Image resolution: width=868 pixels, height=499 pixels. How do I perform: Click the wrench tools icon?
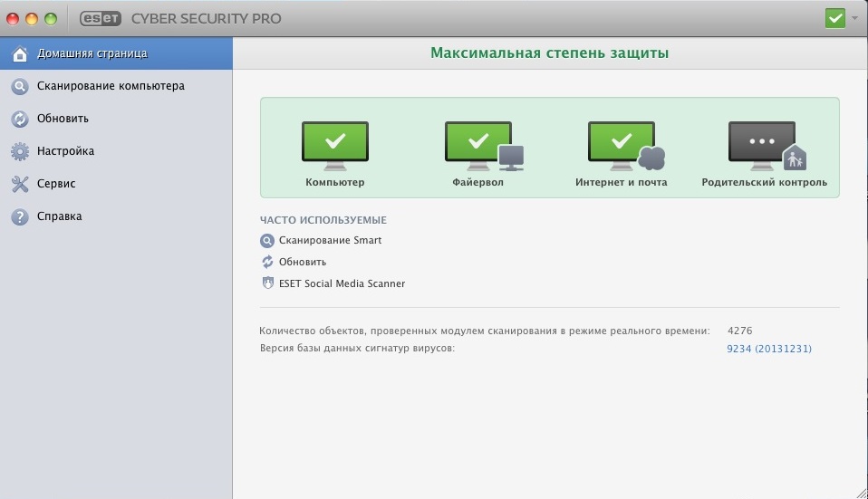point(19,184)
